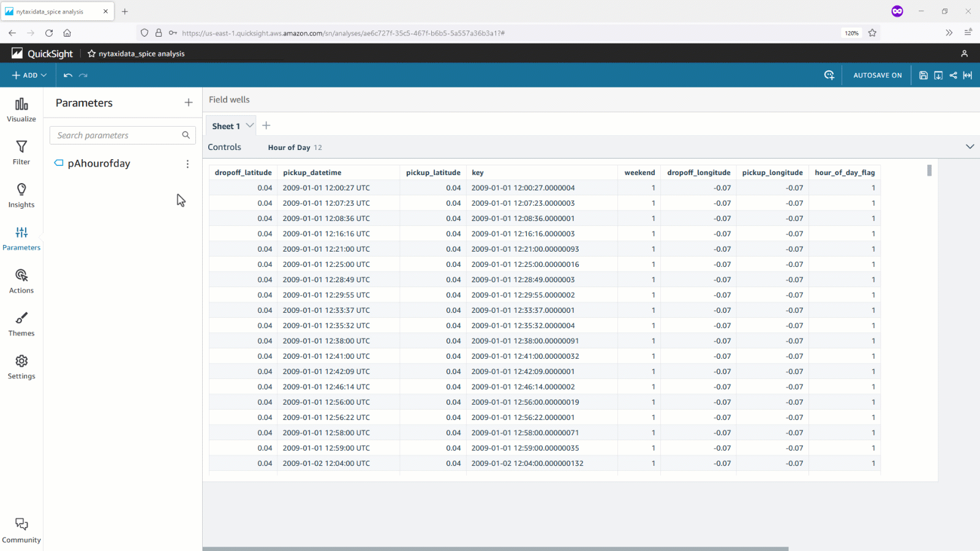
Task: Click the Export/download icon in toolbar
Action: click(938, 75)
